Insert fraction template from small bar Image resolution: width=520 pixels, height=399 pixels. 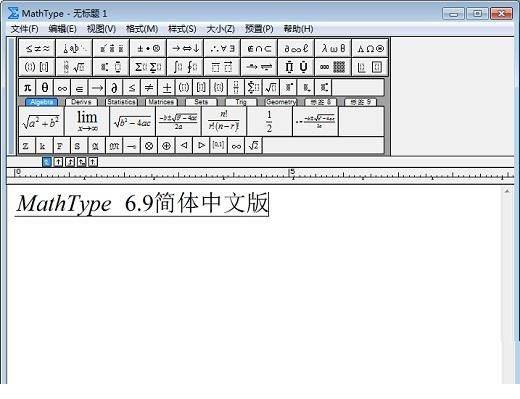[x=235, y=88]
